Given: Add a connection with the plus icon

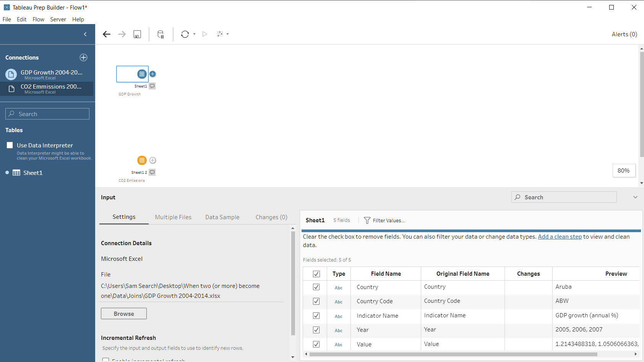Looking at the screenshot, I should pyautogui.click(x=83, y=57).
